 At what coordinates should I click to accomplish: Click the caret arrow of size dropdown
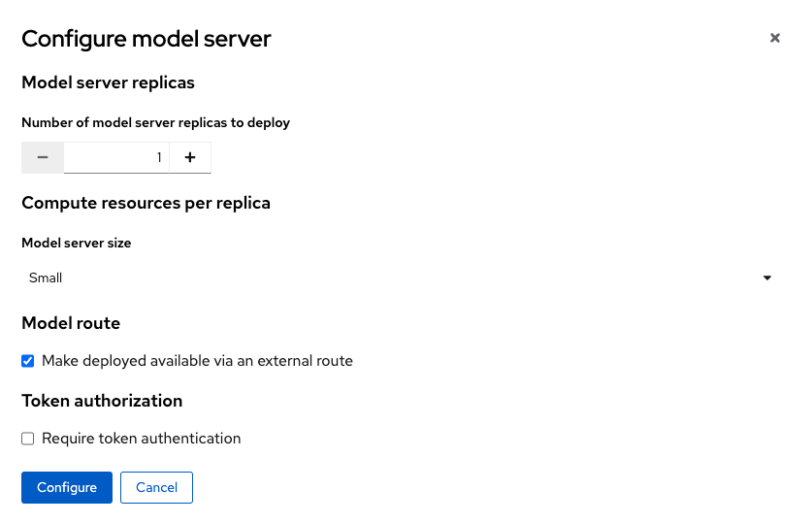coord(767,278)
